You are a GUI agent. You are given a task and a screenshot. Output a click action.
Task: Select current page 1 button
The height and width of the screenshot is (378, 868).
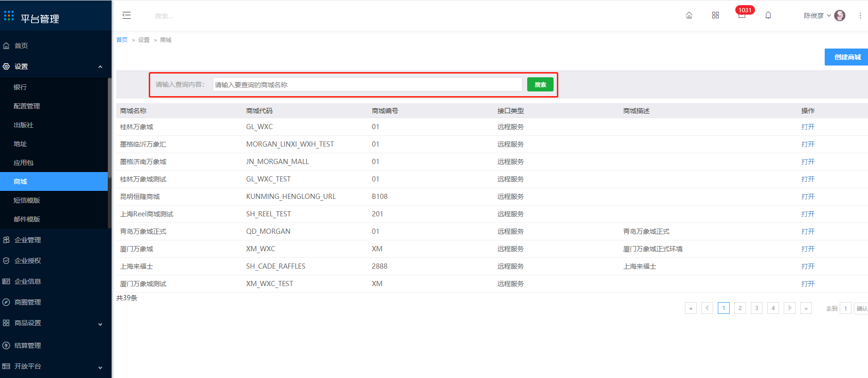click(723, 308)
